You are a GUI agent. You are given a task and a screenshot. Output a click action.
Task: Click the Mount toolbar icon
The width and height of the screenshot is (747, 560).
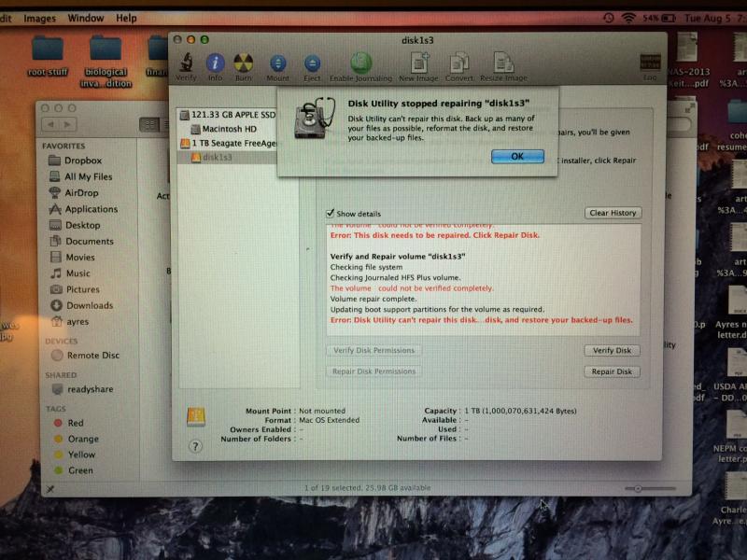coord(277,67)
